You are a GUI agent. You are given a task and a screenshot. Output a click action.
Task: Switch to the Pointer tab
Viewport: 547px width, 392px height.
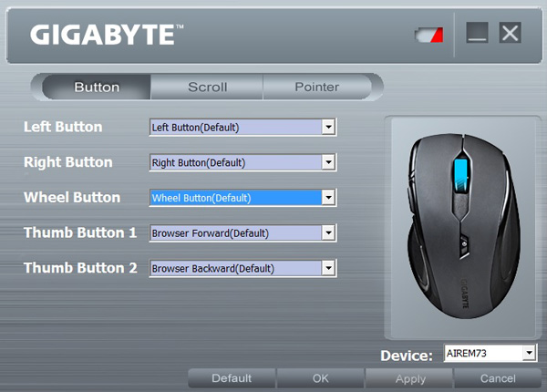tap(316, 87)
